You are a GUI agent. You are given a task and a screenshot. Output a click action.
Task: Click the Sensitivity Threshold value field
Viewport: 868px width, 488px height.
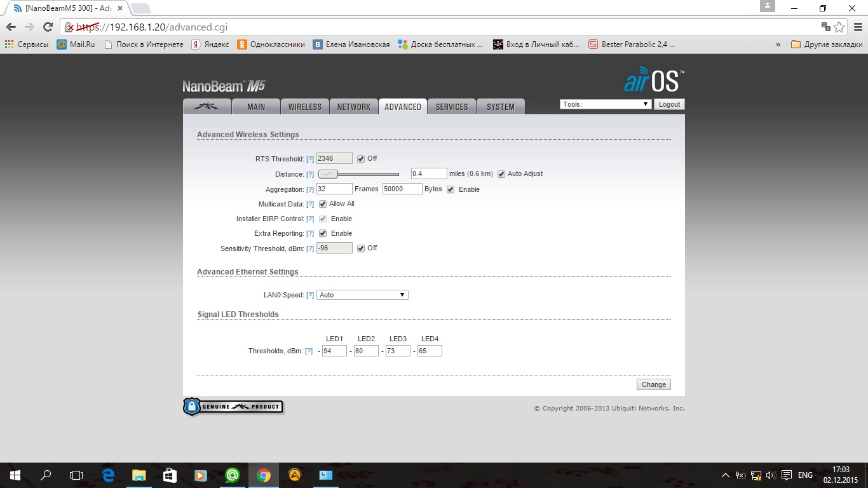pyautogui.click(x=334, y=248)
